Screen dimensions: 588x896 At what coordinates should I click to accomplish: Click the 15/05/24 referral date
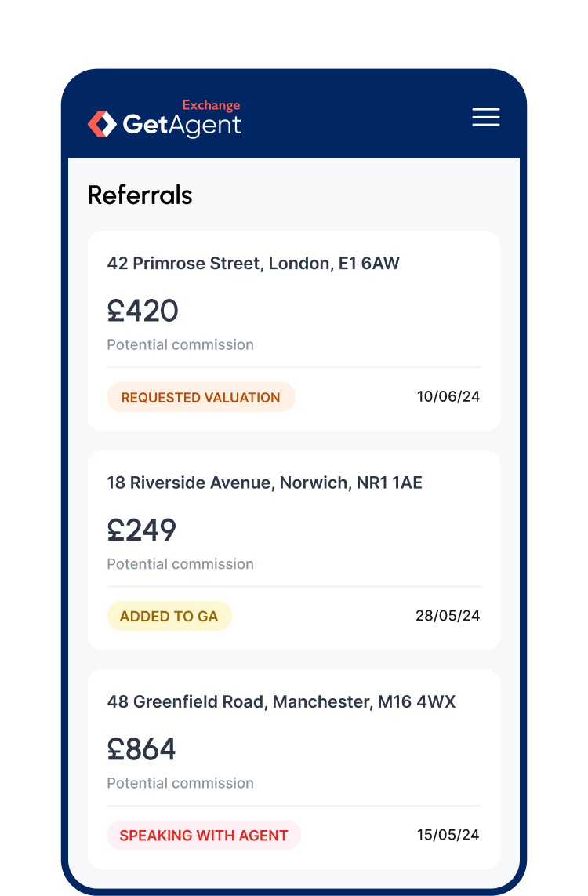click(448, 835)
